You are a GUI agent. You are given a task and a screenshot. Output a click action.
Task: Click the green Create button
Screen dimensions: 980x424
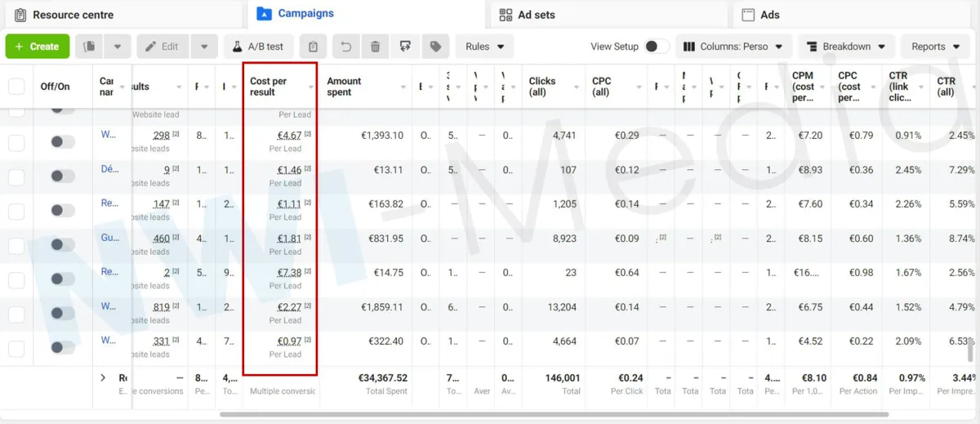[x=38, y=47]
